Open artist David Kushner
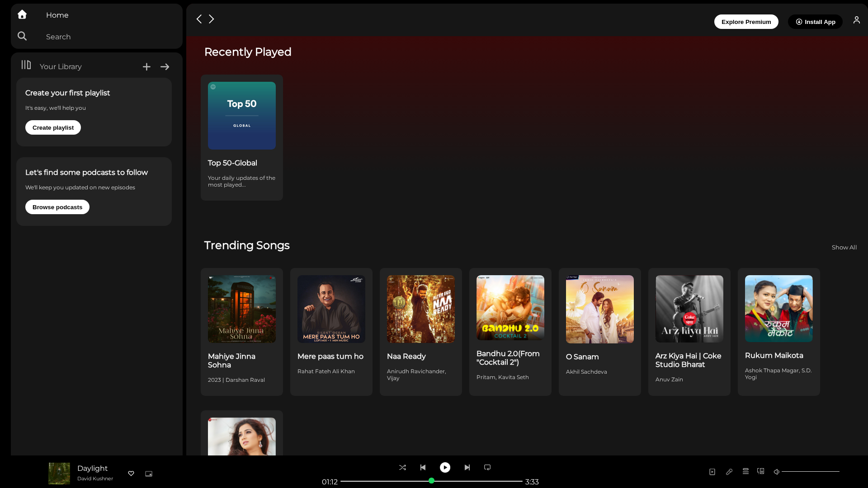The height and width of the screenshot is (488, 868). [95, 479]
